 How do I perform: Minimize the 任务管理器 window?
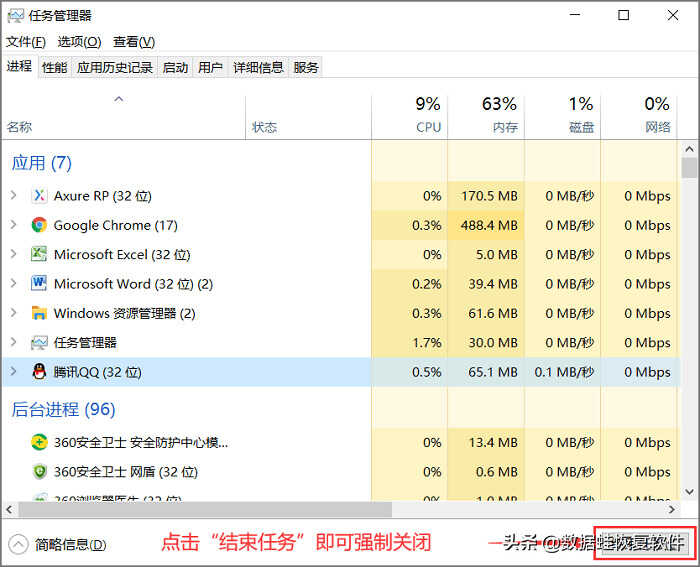[575, 15]
